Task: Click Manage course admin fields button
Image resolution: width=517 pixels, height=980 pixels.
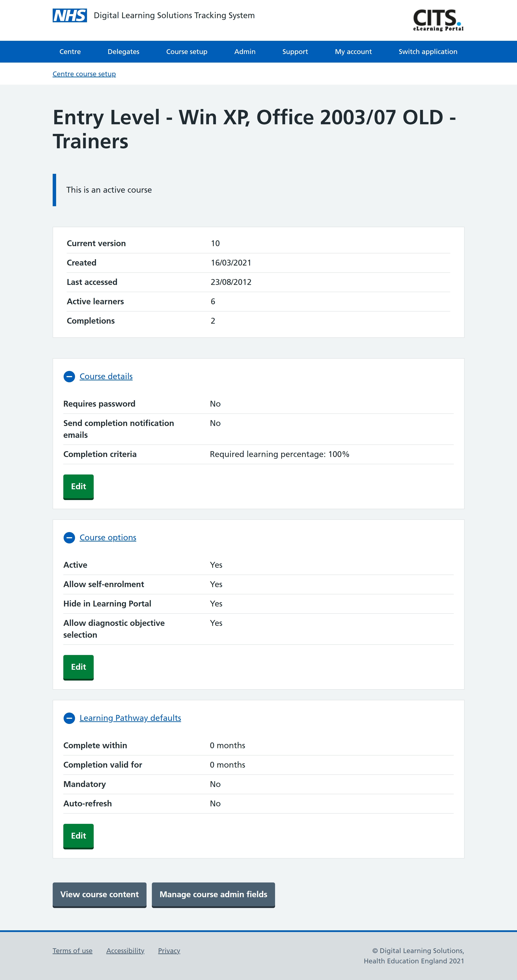Action: [x=213, y=894]
